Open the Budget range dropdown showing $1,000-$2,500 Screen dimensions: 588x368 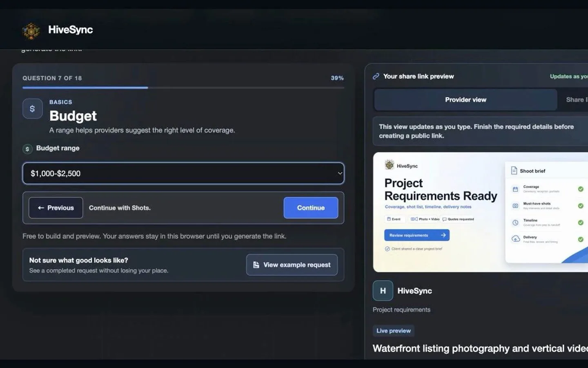tap(183, 173)
